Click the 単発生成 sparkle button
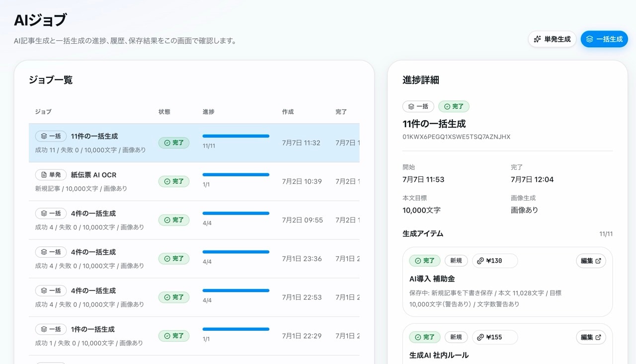This screenshot has height=364, width=636. point(552,39)
